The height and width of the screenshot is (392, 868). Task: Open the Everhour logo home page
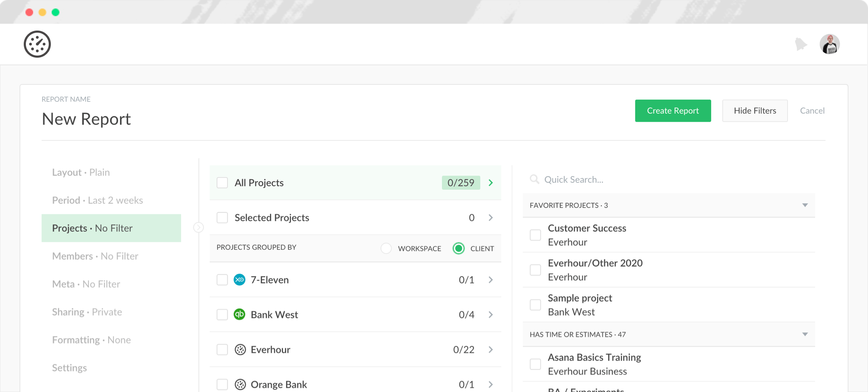[x=37, y=44]
